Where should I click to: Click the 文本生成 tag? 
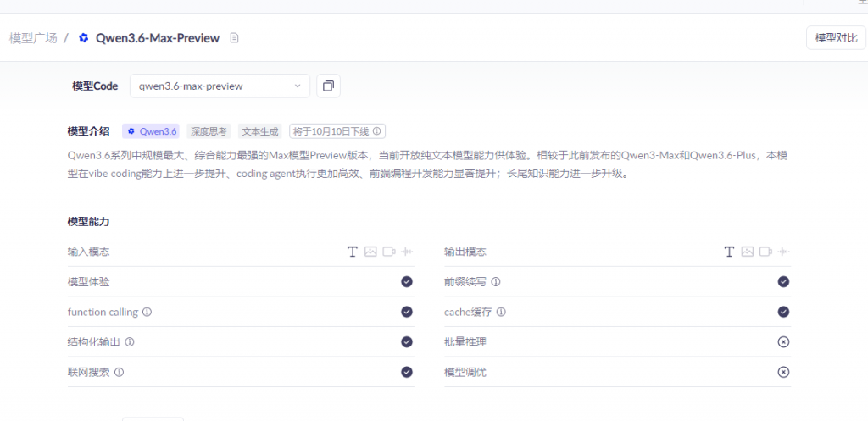260,131
